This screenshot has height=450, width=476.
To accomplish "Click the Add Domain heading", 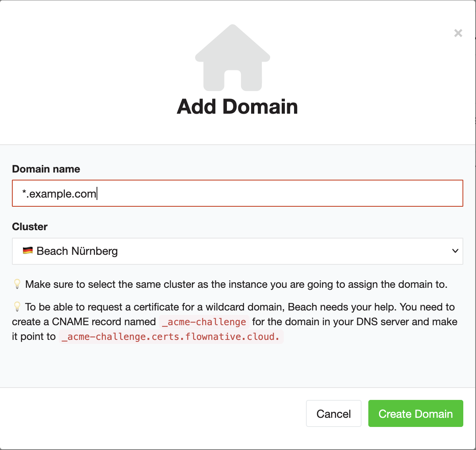I will pyautogui.click(x=237, y=107).
